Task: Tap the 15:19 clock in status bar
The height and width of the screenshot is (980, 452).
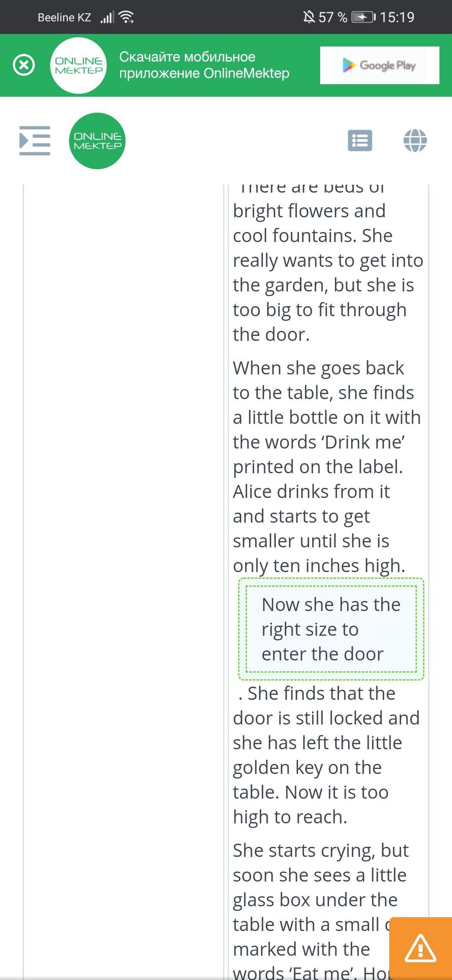Action: [397, 17]
